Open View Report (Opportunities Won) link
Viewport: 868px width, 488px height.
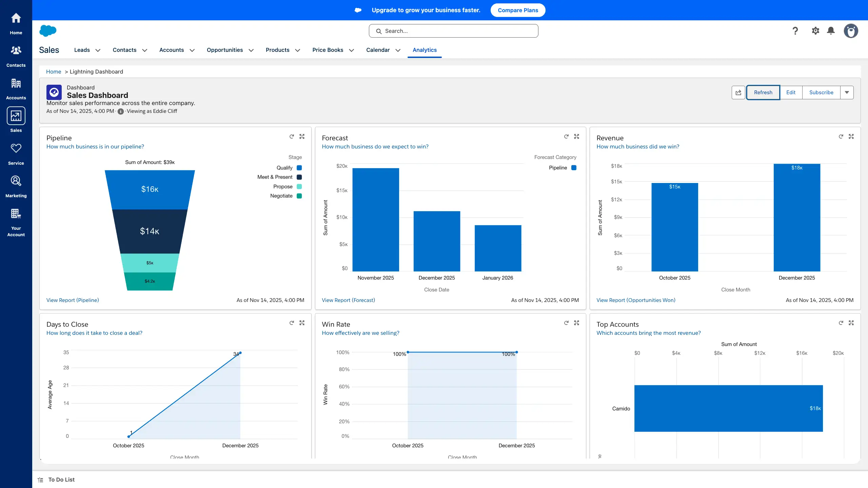pyautogui.click(x=636, y=300)
